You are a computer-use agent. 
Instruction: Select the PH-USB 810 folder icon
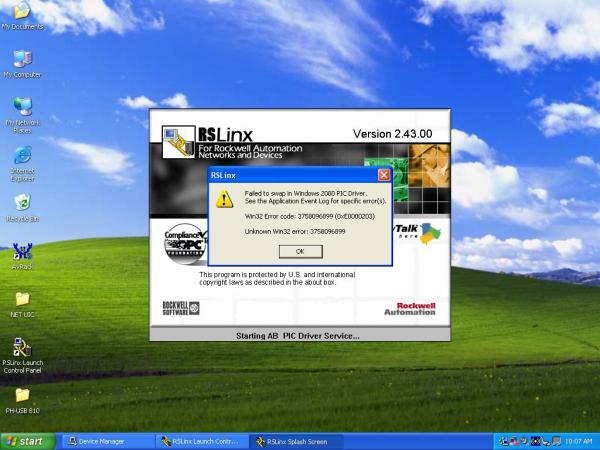point(22,401)
